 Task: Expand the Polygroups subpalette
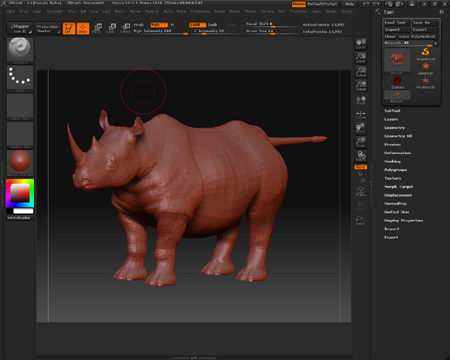tap(396, 170)
